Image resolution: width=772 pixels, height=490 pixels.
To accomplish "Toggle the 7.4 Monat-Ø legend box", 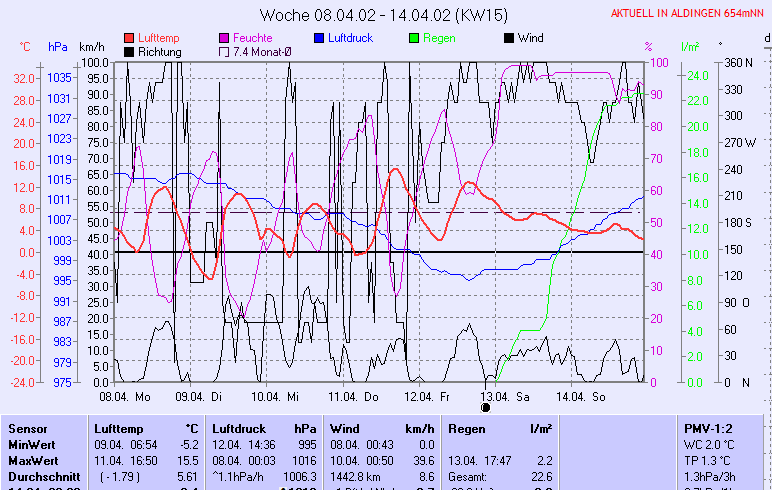I will (224, 52).
